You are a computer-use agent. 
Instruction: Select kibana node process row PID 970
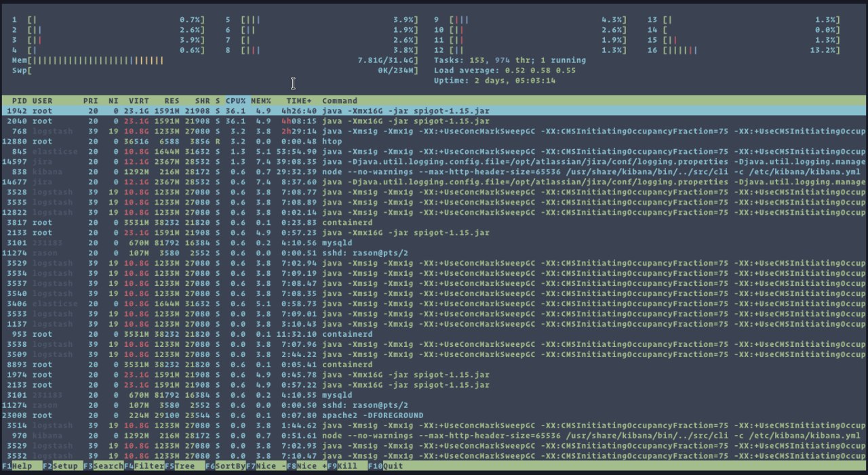click(434, 436)
